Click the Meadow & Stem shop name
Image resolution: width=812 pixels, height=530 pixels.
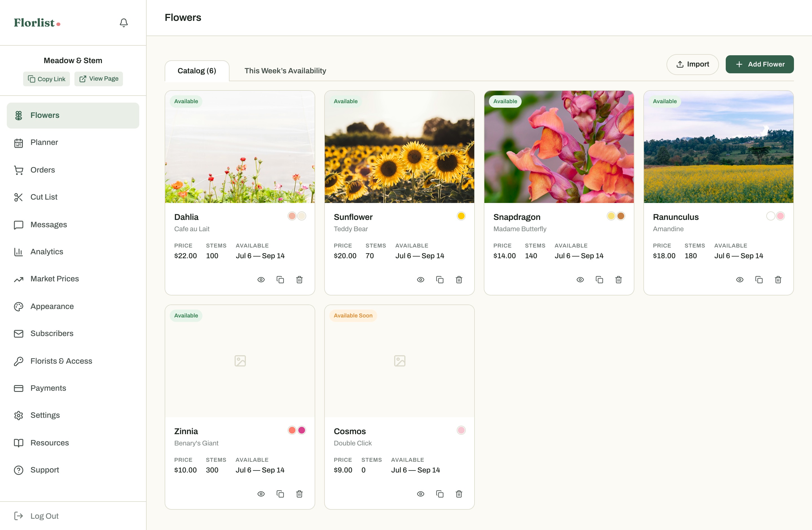(x=73, y=61)
